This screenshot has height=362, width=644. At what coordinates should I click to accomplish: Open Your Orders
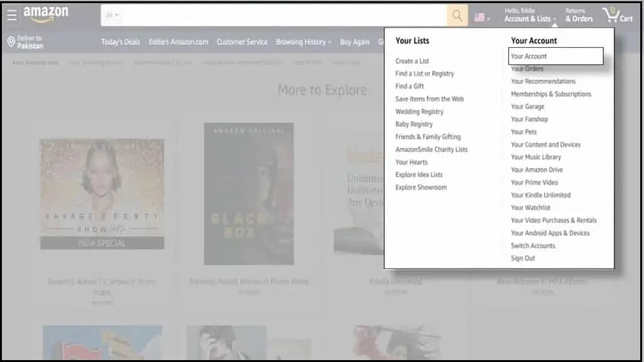(x=527, y=69)
